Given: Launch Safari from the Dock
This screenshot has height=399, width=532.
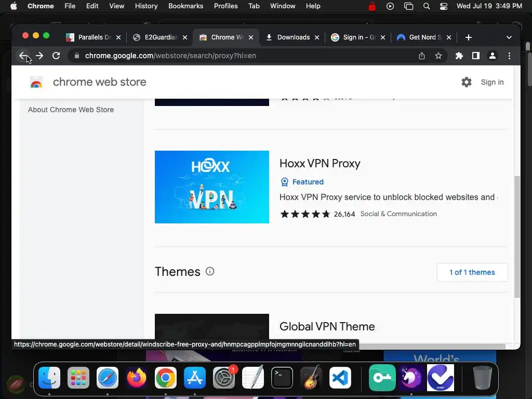Looking at the screenshot, I should pyautogui.click(x=108, y=378).
